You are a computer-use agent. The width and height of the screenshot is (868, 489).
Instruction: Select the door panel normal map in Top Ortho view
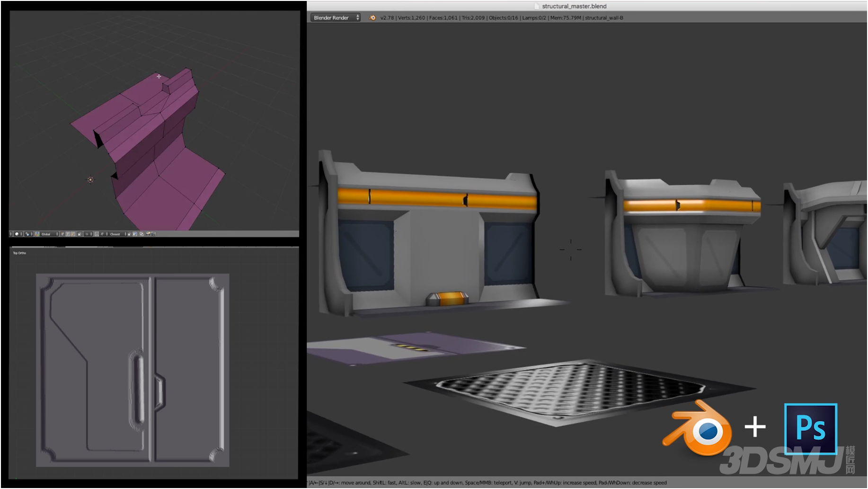coord(133,370)
